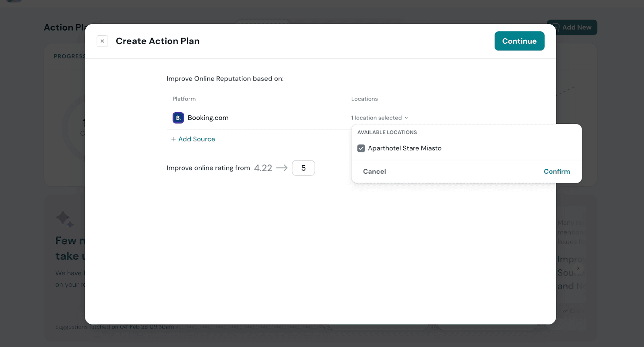Click the Continue button
Screen dimensions: 644x347
pos(519,41)
